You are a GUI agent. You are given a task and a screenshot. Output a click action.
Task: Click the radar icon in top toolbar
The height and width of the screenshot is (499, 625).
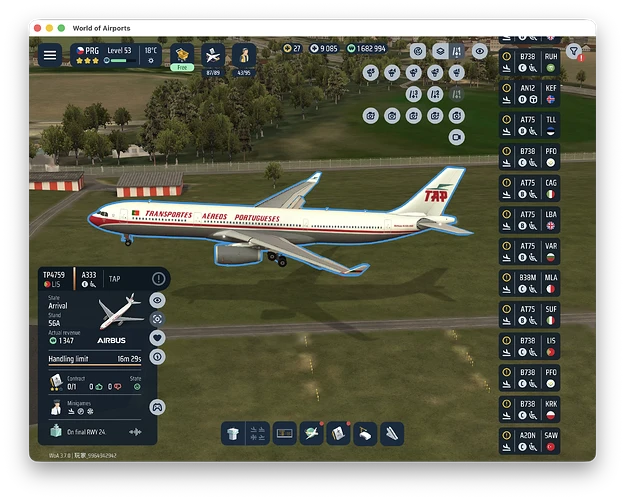point(418,51)
